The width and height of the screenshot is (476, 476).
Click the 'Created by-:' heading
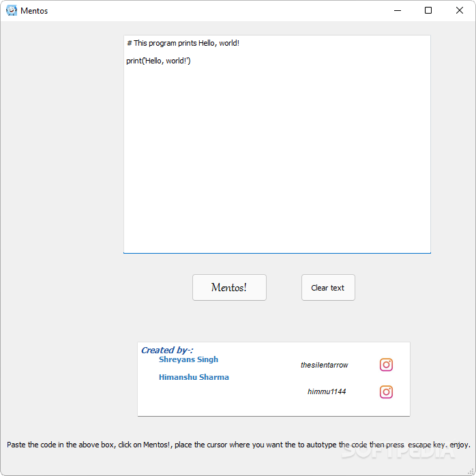pos(167,350)
